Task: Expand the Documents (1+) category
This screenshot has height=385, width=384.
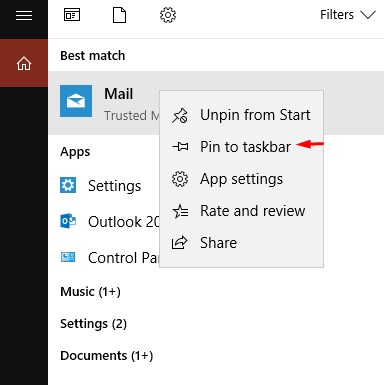Action: (107, 356)
